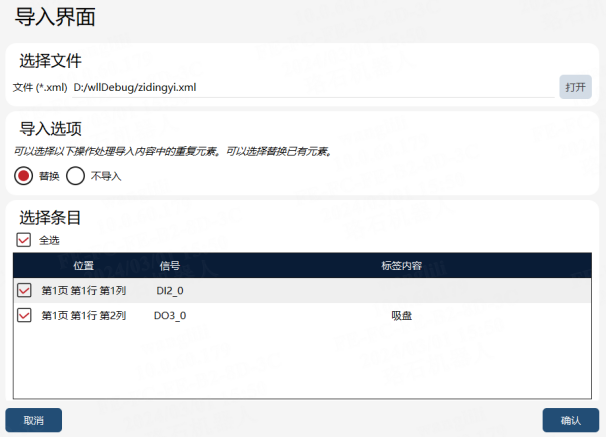Click the 取消 button

34,420
